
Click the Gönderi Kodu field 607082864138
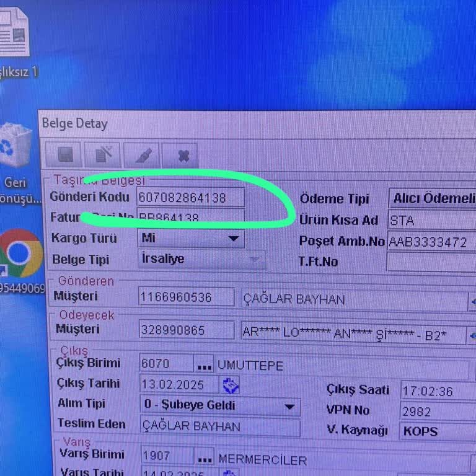click(x=191, y=197)
